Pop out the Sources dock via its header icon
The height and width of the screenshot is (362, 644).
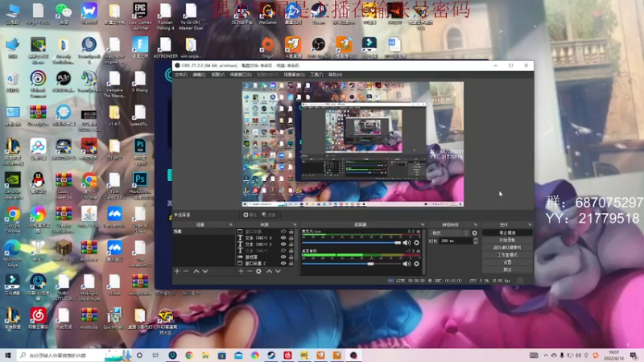click(295, 224)
